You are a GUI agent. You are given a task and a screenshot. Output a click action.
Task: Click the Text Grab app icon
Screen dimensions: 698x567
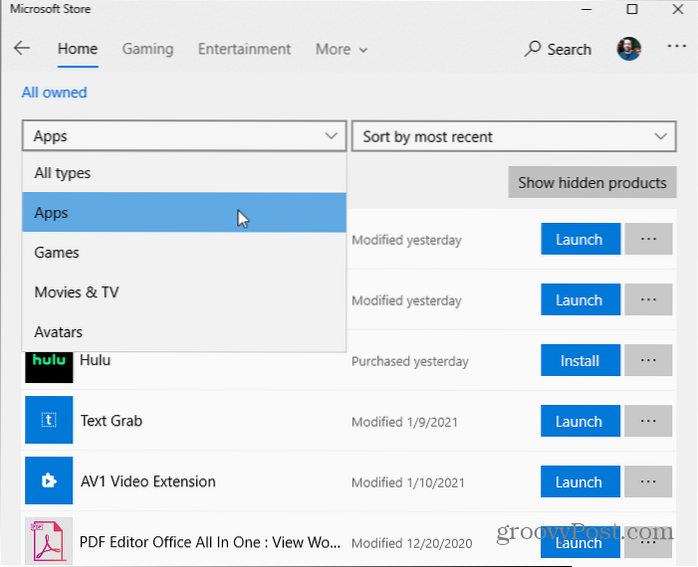tap(49, 421)
